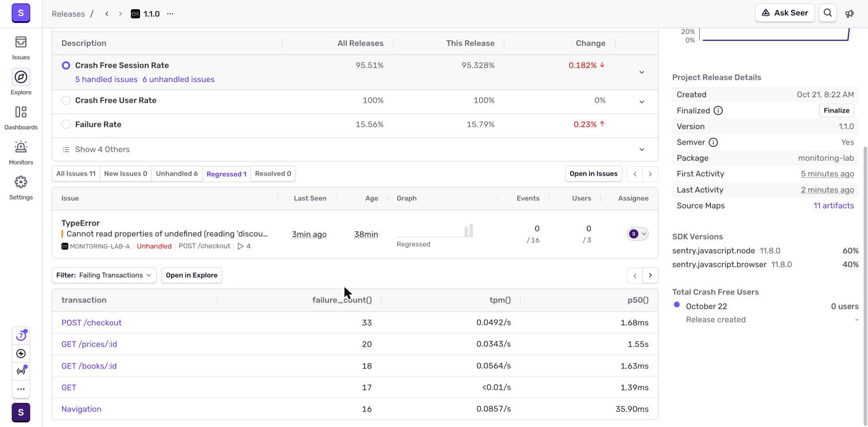Go to next page of failing transactions
Viewport: 868px width, 427px height.
(x=650, y=275)
